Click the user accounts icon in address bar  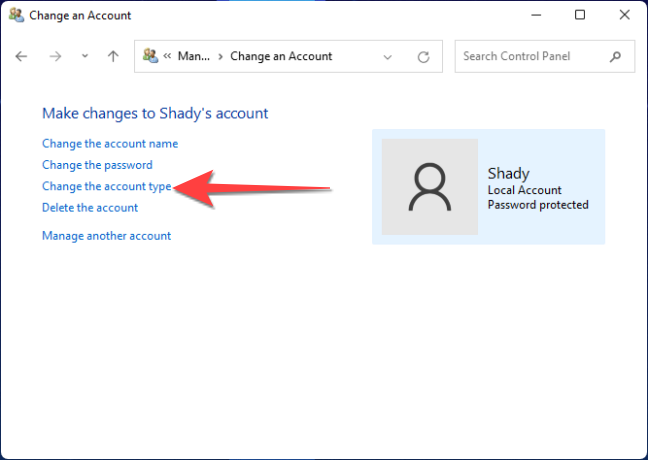(x=150, y=56)
